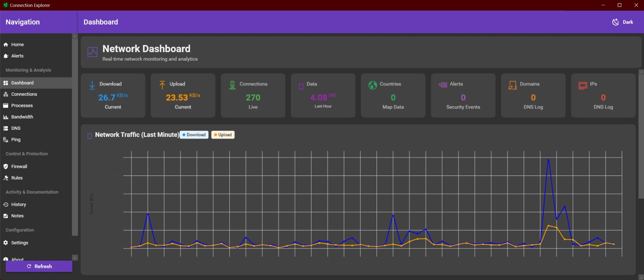
Task: Open the Connections menu item
Action: pos(24,94)
